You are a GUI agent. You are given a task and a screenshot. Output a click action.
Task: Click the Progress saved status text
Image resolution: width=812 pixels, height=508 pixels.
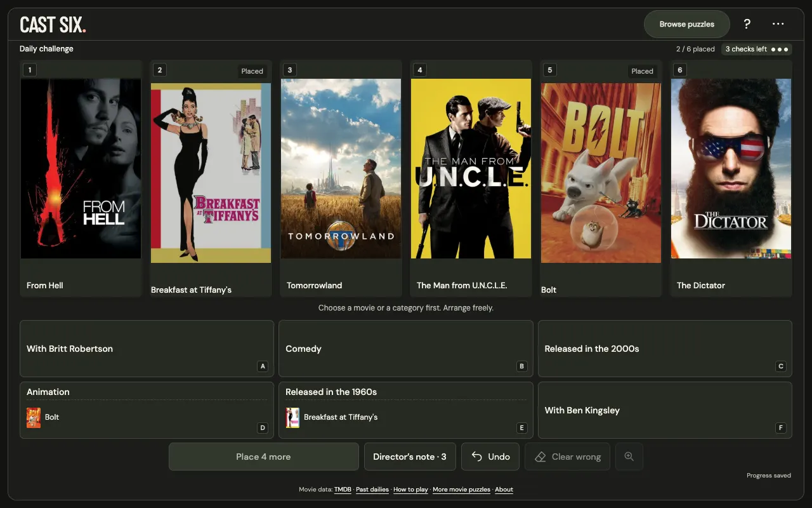coord(769,476)
